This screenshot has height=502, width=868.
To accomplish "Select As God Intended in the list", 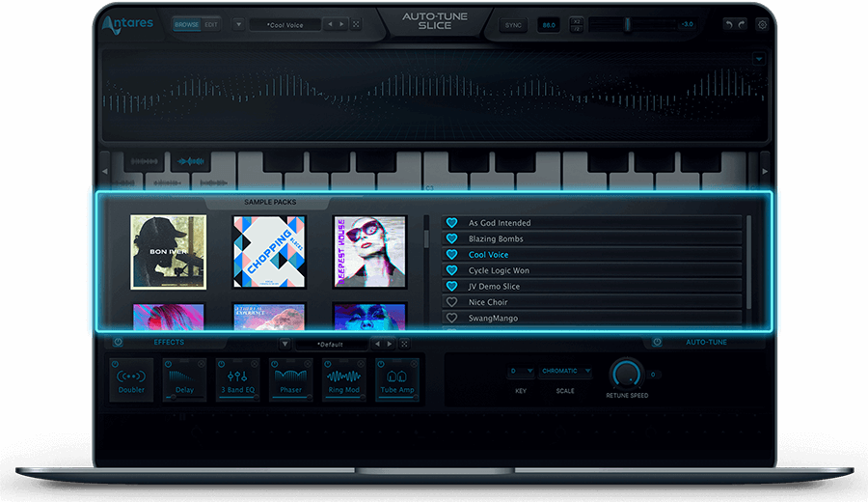I will tap(592, 223).
